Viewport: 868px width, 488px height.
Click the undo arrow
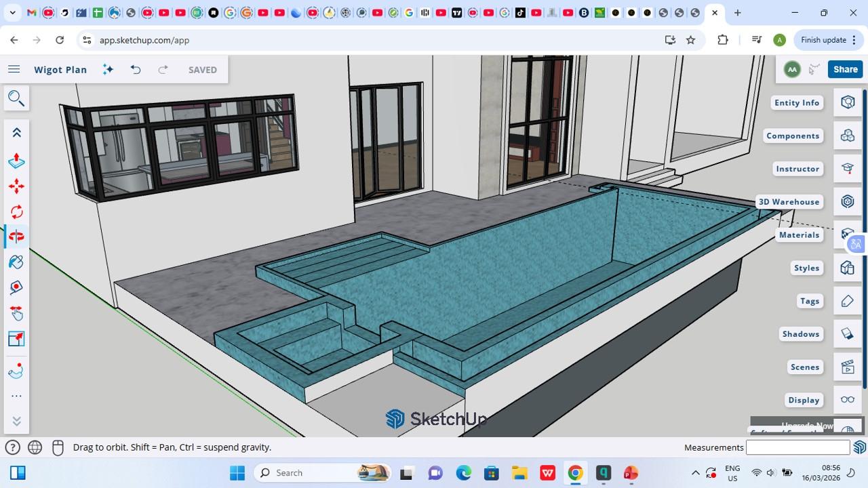pyautogui.click(x=136, y=70)
